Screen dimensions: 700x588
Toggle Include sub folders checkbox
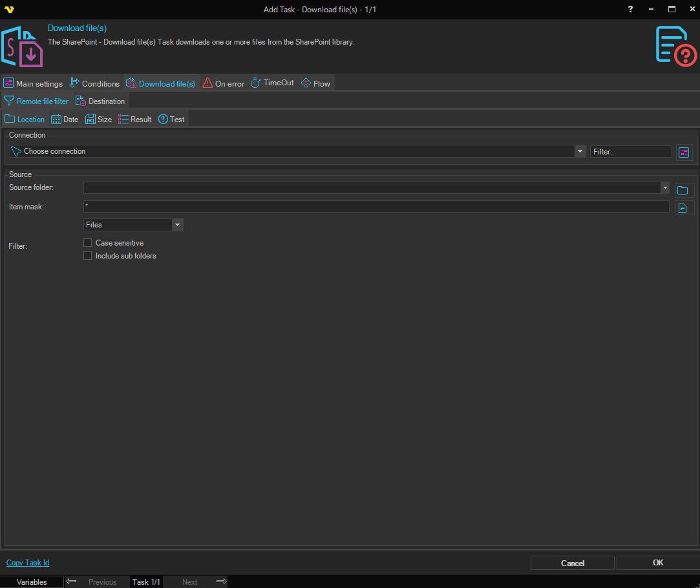[88, 256]
